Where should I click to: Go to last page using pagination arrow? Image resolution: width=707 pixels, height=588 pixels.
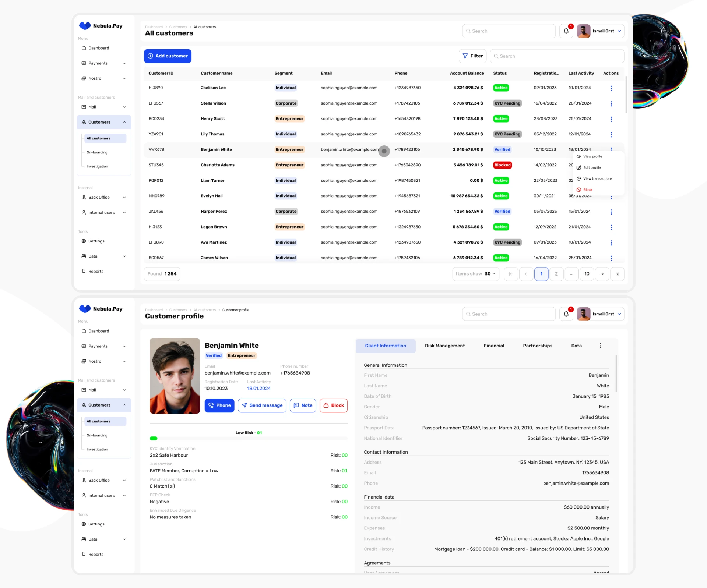pyautogui.click(x=617, y=274)
